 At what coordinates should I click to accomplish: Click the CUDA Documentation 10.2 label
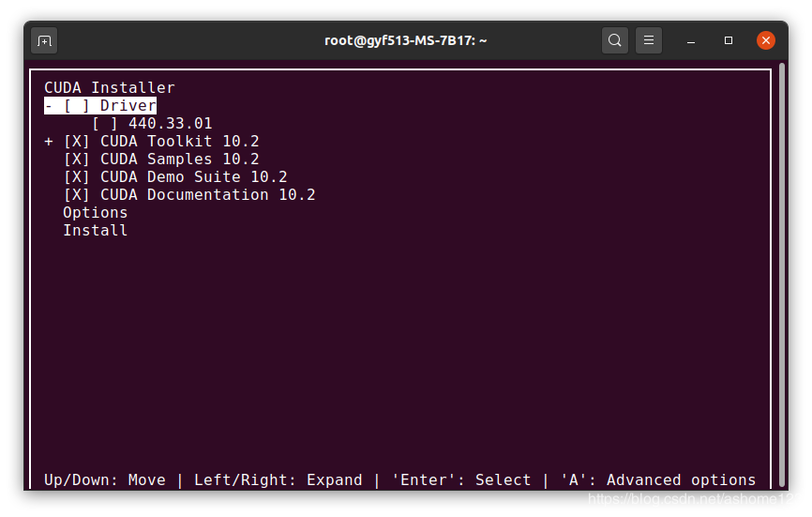tap(207, 195)
